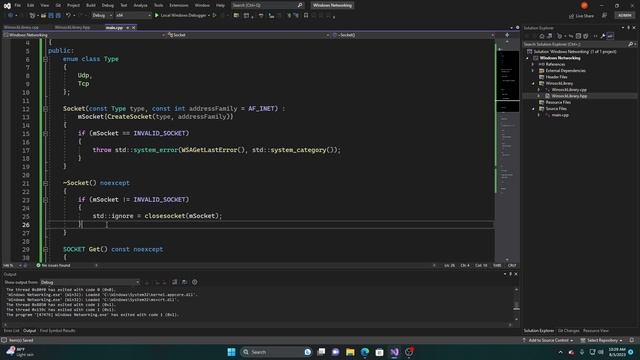
Task: Collapse the ~Socket destructor code block
Action: [45, 183]
